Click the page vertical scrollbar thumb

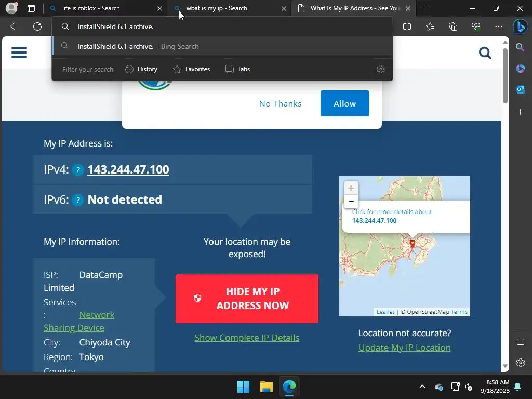point(505,76)
